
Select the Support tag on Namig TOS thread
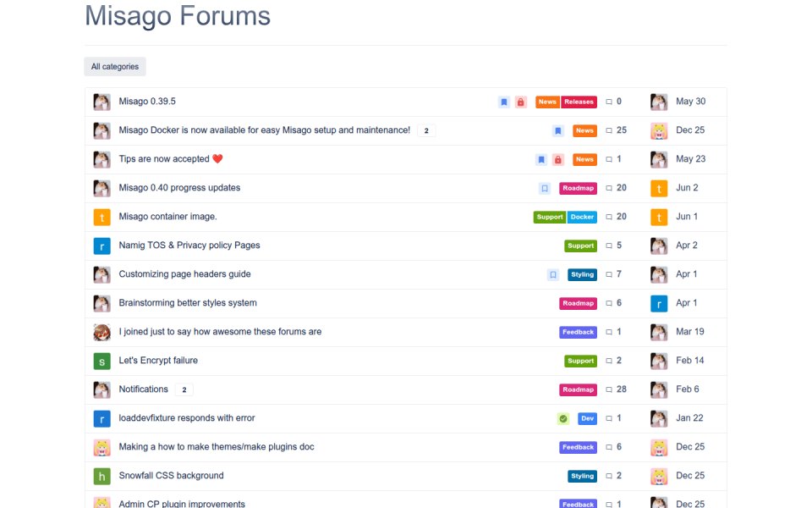click(580, 246)
